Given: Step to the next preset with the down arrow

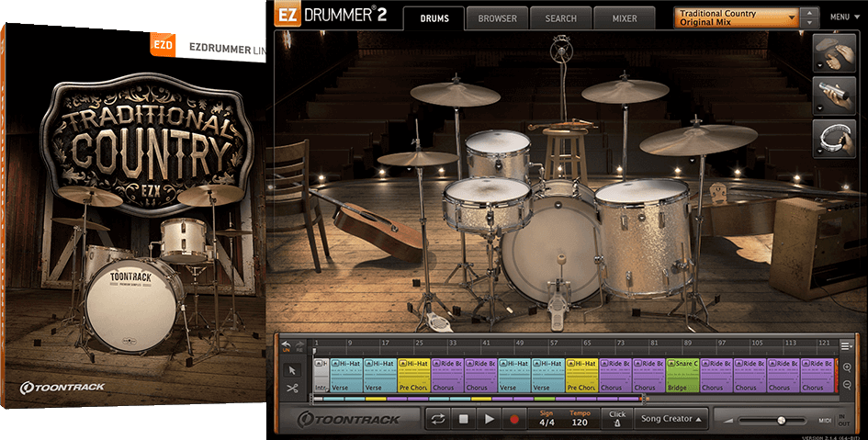Looking at the screenshot, I should (810, 23).
